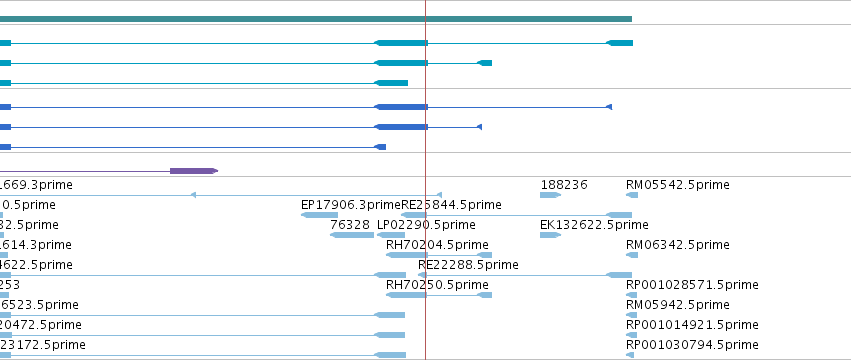This screenshot has width=851, height=360.
Task: Click the RE25844.5prime feature label
Action: coord(452,205)
